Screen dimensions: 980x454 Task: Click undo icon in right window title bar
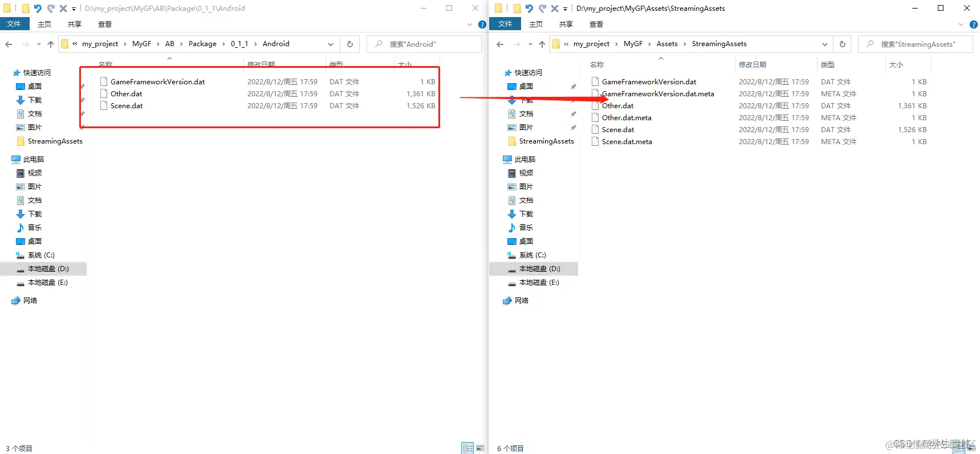pos(529,9)
